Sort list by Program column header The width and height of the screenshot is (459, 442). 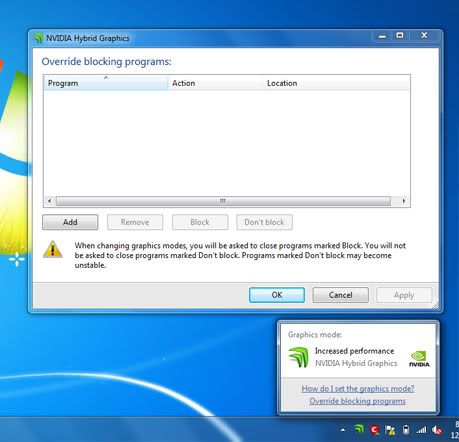click(106, 83)
